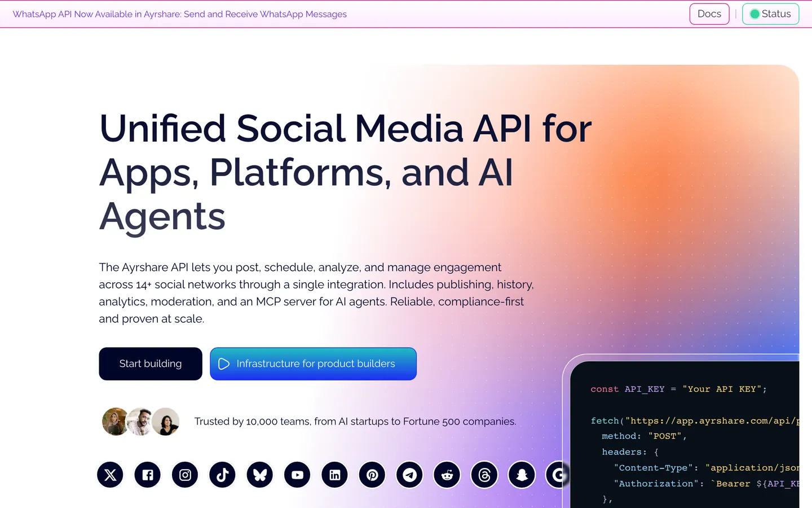Open the WhatsApp API announcement link
Screen dimensions: 812x508
(x=180, y=14)
